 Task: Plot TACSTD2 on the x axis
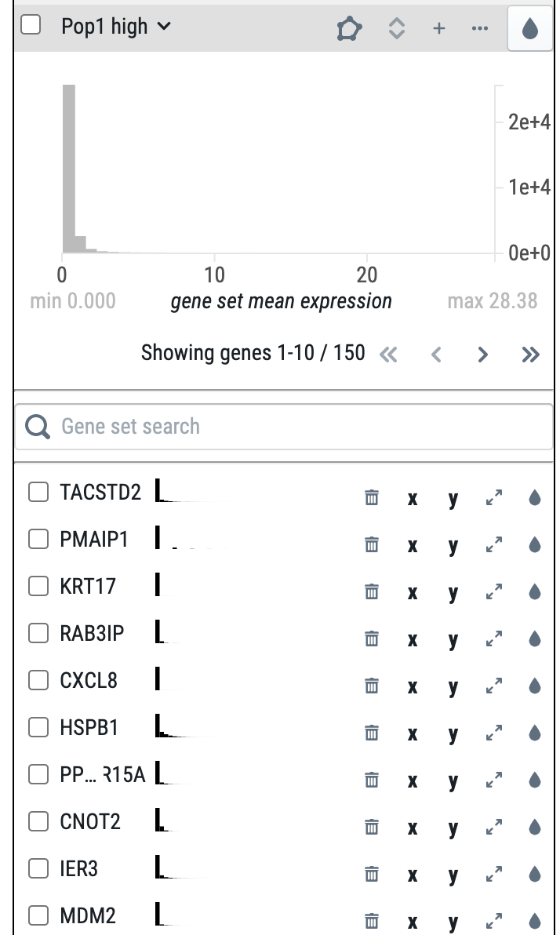[412, 497]
